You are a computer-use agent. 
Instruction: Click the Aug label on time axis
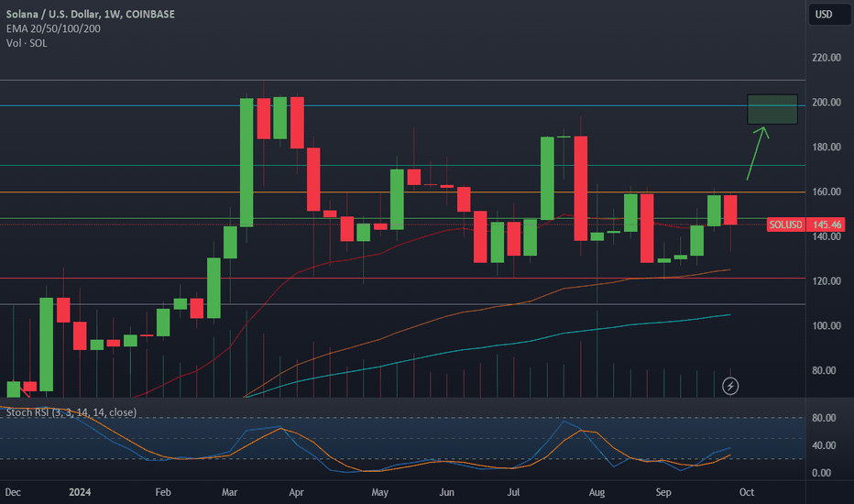tap(597, 492)
